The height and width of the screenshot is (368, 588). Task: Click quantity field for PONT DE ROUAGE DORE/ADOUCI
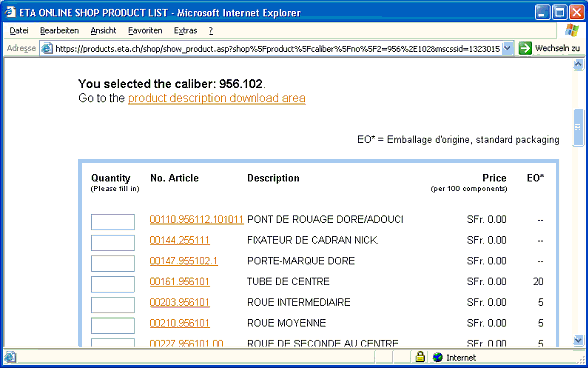[x=113, y=222]
